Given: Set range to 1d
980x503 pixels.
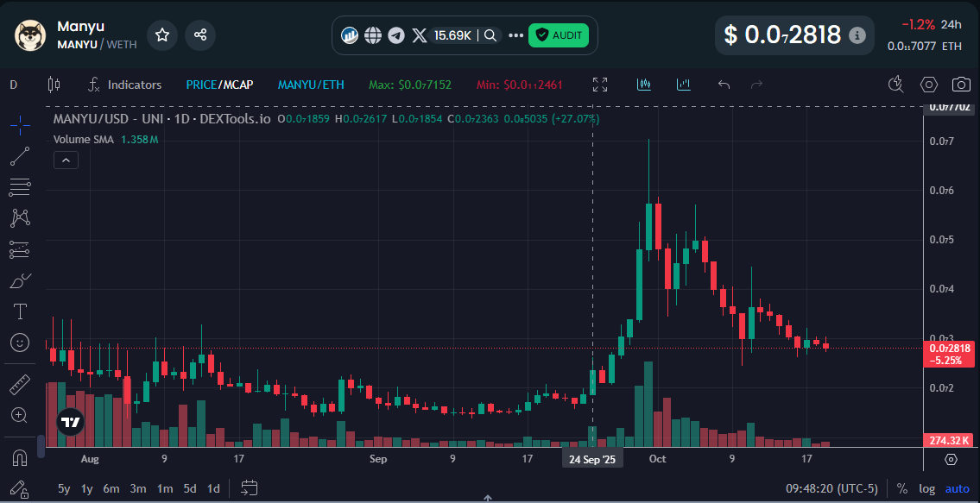Looking at the screenshot, I should 213,488.
